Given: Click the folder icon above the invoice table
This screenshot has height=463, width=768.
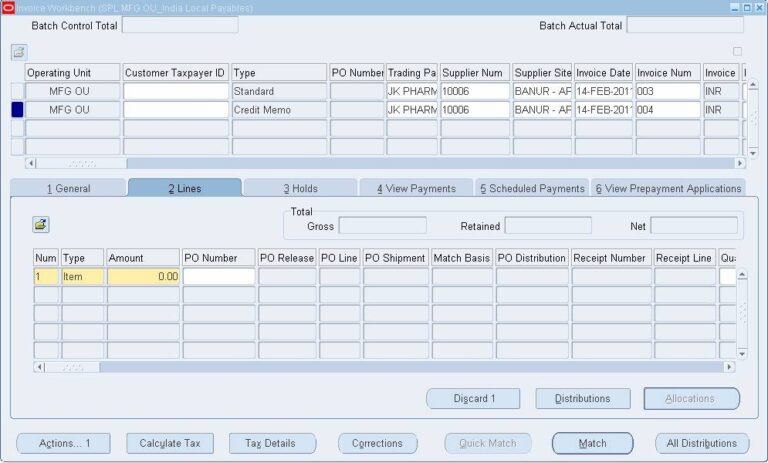Looking at the screenshot, I should [x=19, y=52].
